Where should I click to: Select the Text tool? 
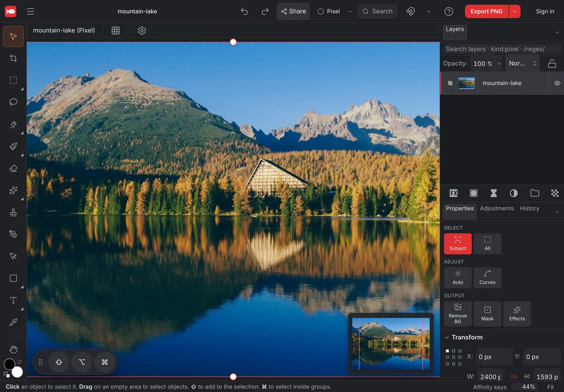click(x=13, y=300)
